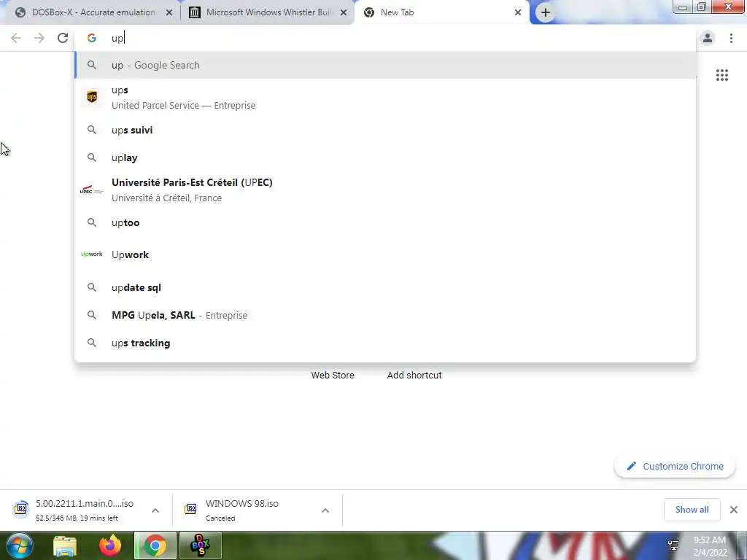Open the Web Store shortcut
The image size is (747, 560).
pos(333,376)
